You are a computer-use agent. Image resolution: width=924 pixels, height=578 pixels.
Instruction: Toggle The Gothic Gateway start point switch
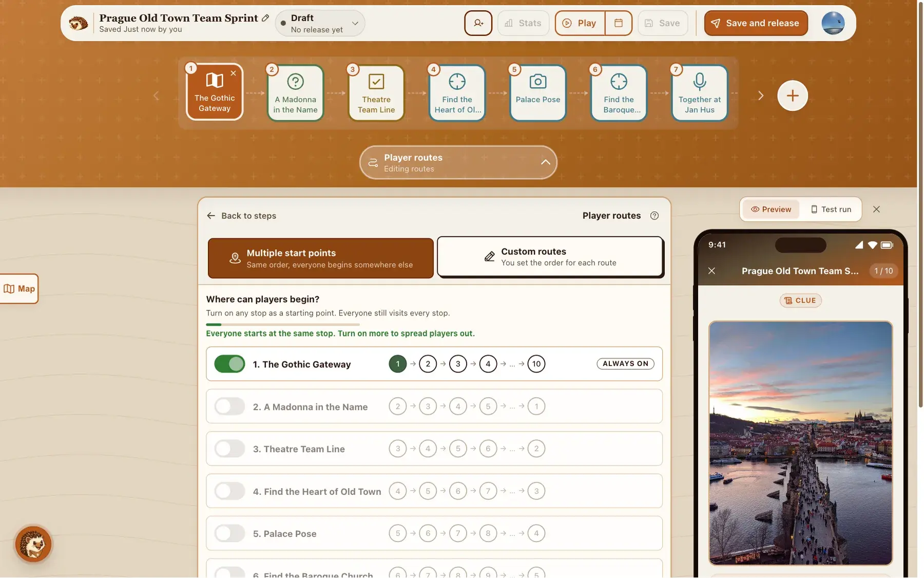pyautogui.click(x=229, y=364)
